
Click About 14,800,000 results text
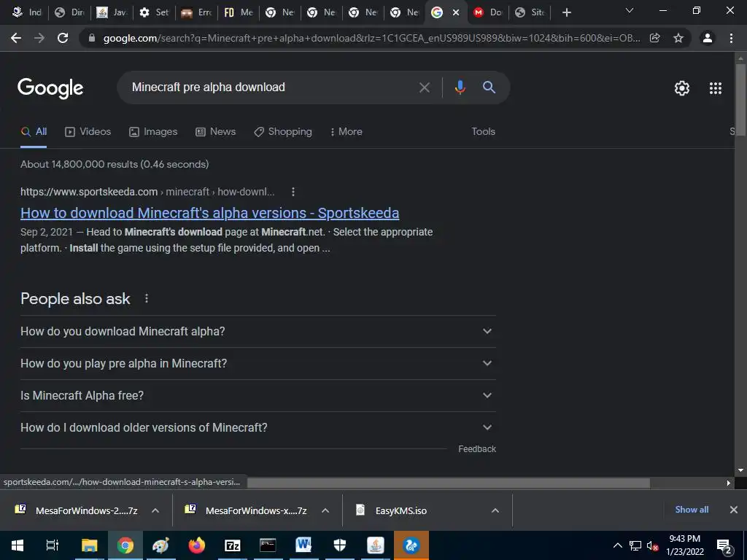115,164
